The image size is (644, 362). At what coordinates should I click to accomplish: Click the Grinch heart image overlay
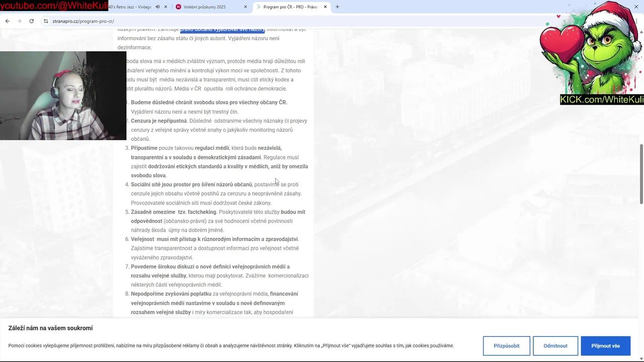tap(591, 49)
